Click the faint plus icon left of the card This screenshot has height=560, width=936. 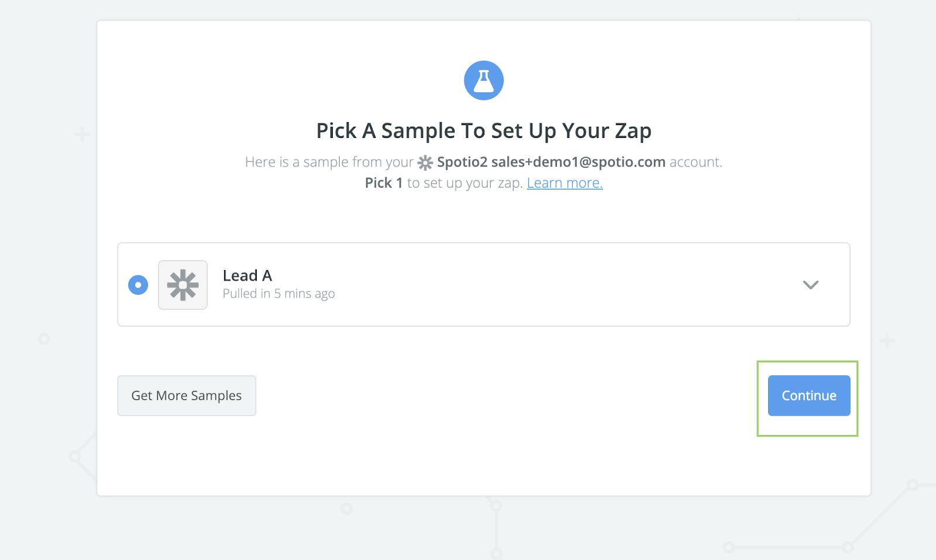82,135
